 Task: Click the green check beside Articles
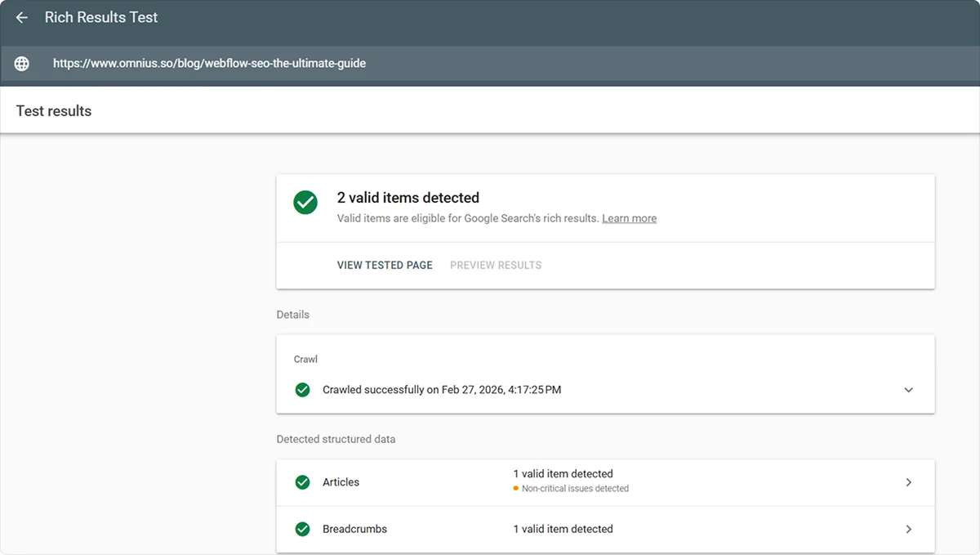(302, 482)
